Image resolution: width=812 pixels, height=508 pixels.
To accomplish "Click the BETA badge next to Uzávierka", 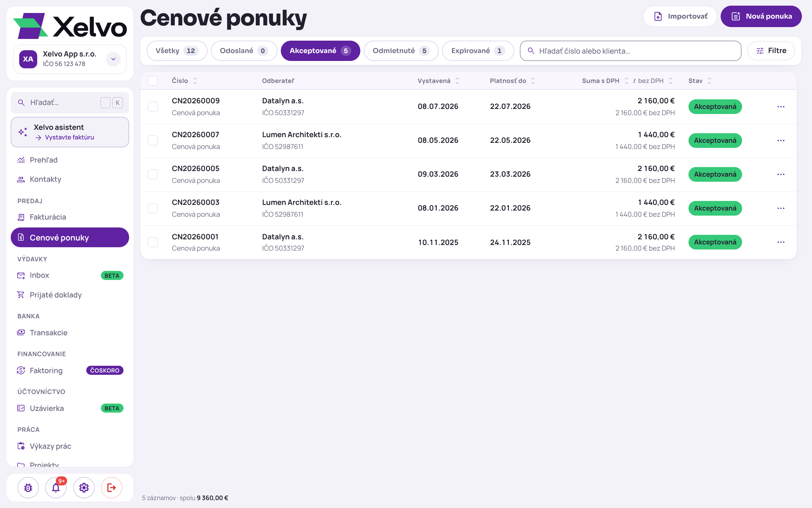I will [112, 408].
